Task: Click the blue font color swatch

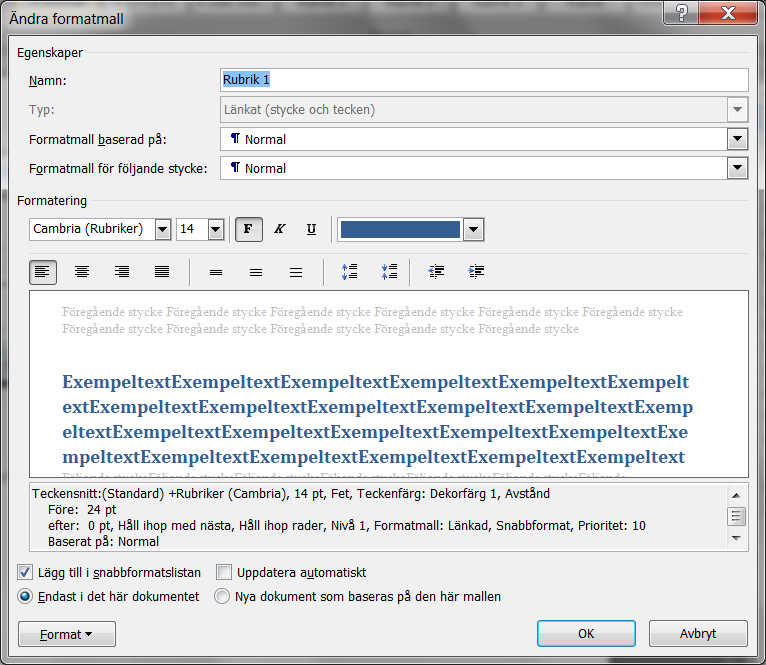Action: pyautogui.click(x=400, y=229)
